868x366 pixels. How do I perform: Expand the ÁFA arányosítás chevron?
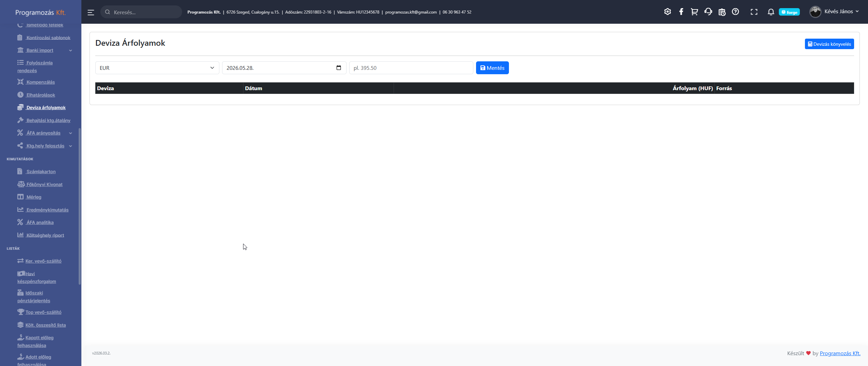(71, 133)
